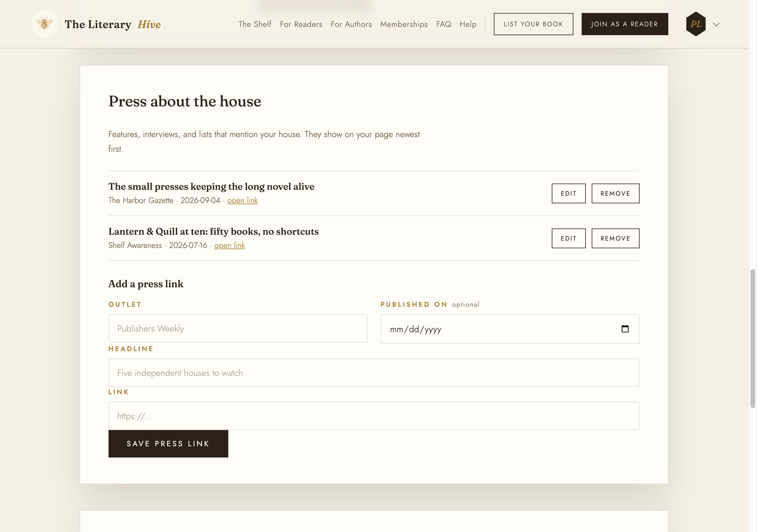757x532 pixels.
Task: Click the page vertical scrollbar
Action: [x=753, y=339]
